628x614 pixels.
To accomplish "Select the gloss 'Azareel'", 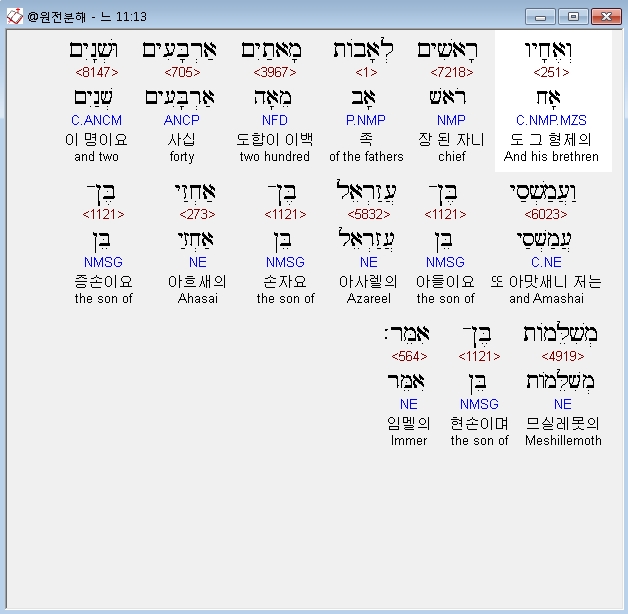I will (368, 299).
